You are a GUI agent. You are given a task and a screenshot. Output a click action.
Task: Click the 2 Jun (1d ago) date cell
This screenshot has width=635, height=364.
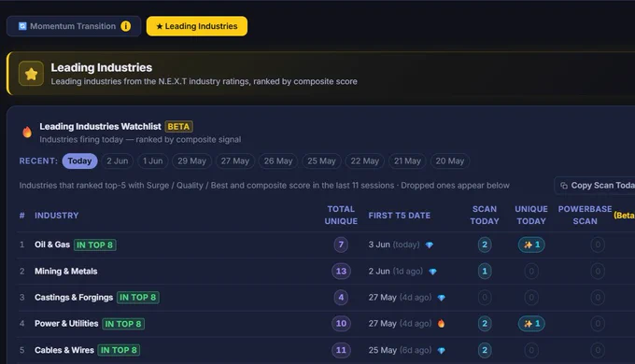pyautogui.click(x=396, y=271)
